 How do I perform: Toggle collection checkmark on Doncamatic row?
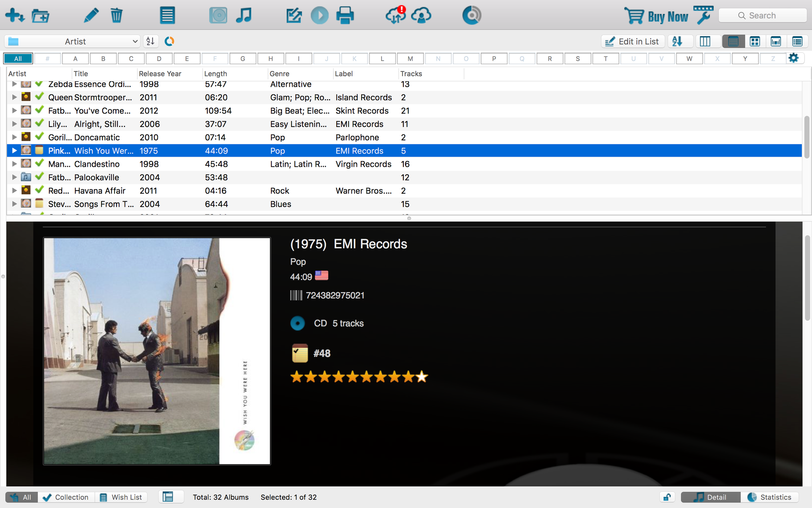39,136
